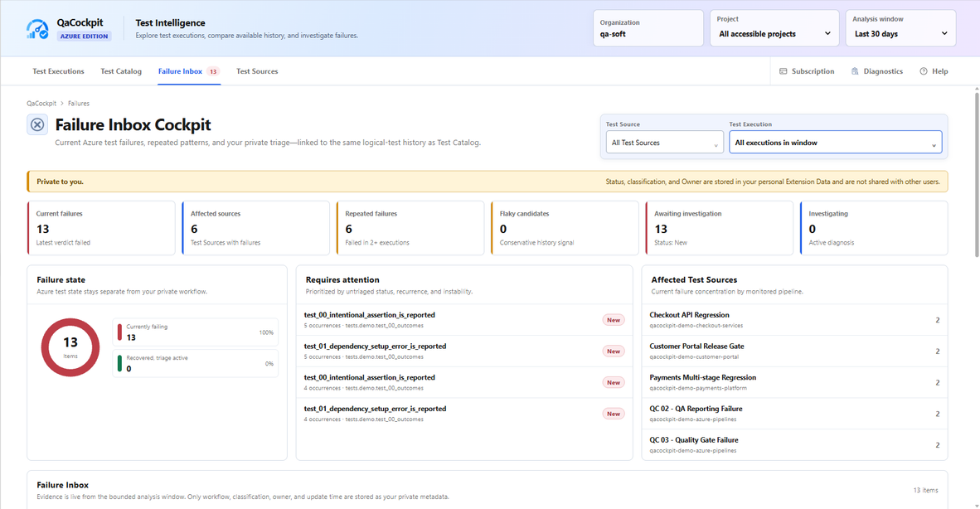Viewport: 980px width, 509px height.
Task: Click the Recovered, triage active 0% bar
Action: point(196,363)
